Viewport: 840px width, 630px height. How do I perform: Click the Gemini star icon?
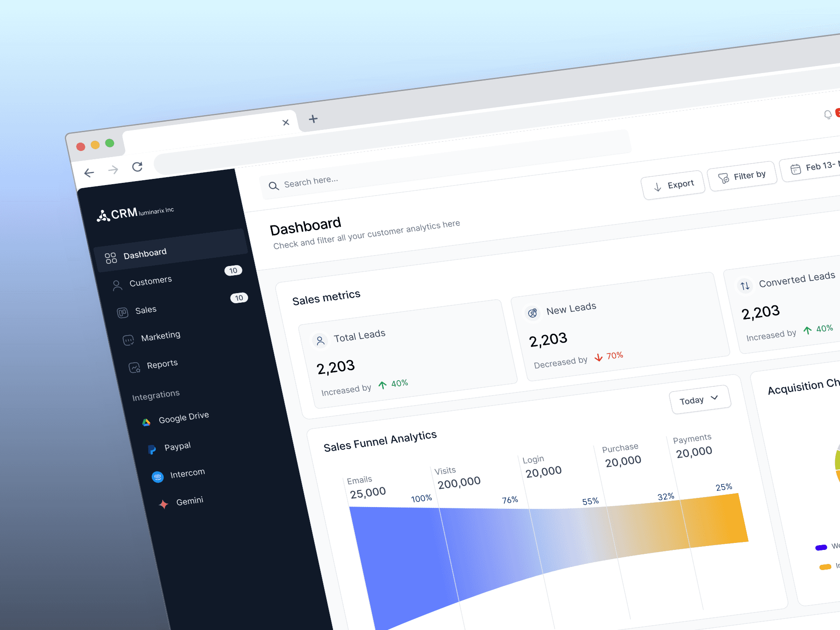(164, 504)
